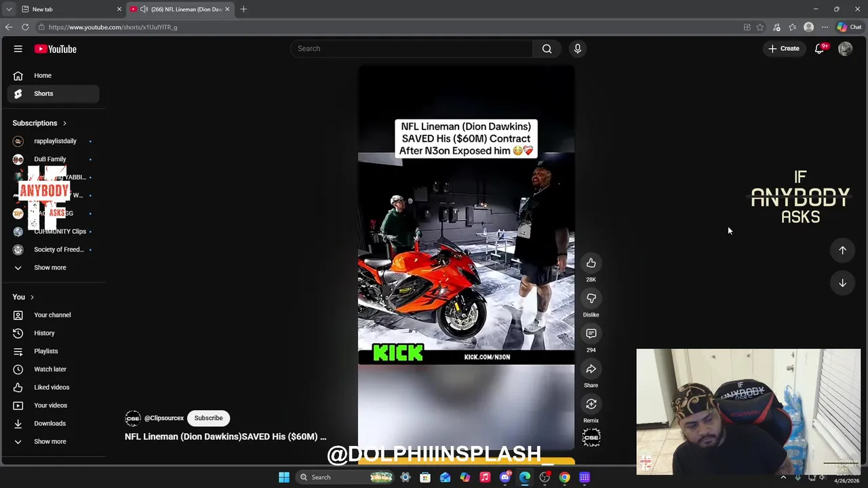Go back in browser
This screenshot has height=488, width=868.
click(x=8, y=27)
